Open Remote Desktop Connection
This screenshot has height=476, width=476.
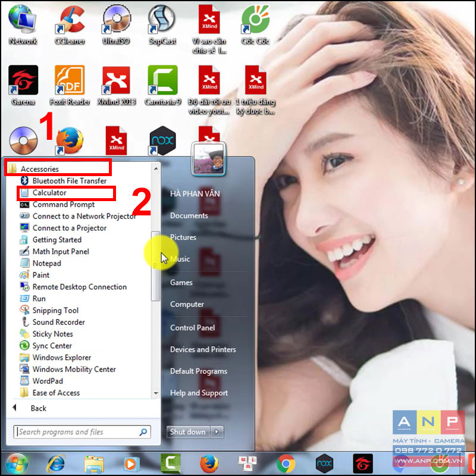click(x=79, y=287)
